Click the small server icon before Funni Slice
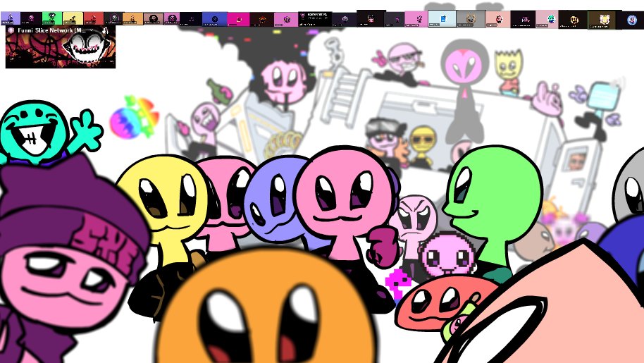644x363 pixels. click(x=11, y=30)
